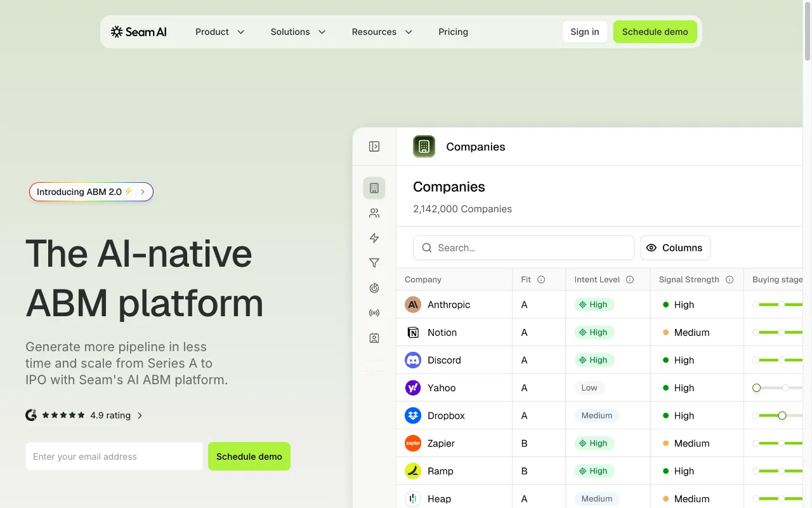Click the green Companies header icon
Image resolution: width=812 pixels, height=508 pixels.
click(x=424, y=147)
